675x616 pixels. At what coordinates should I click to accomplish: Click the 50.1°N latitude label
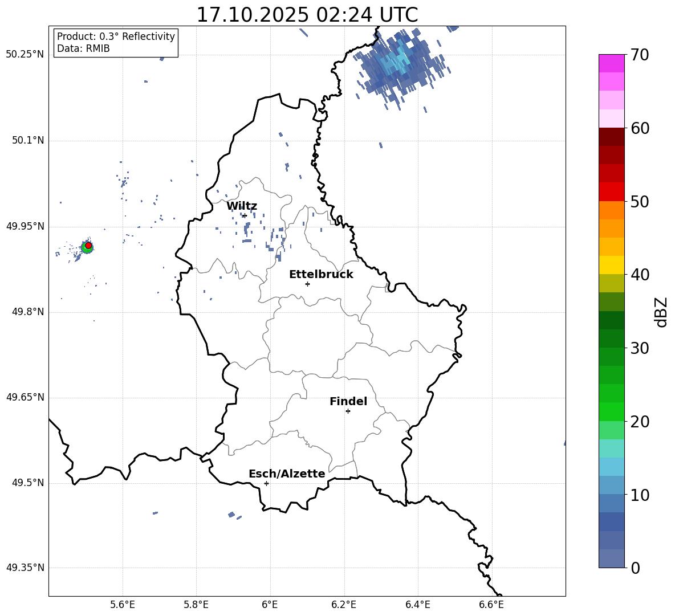click(x=27, y=141)
